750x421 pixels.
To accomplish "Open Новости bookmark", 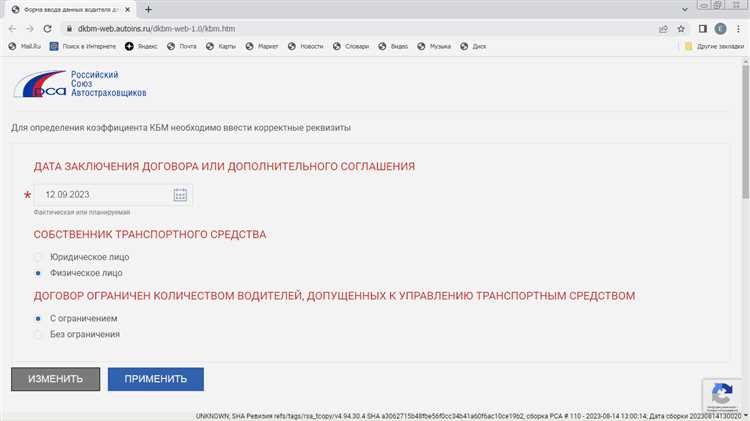I will pyautogui.click(x=306, y=46).
